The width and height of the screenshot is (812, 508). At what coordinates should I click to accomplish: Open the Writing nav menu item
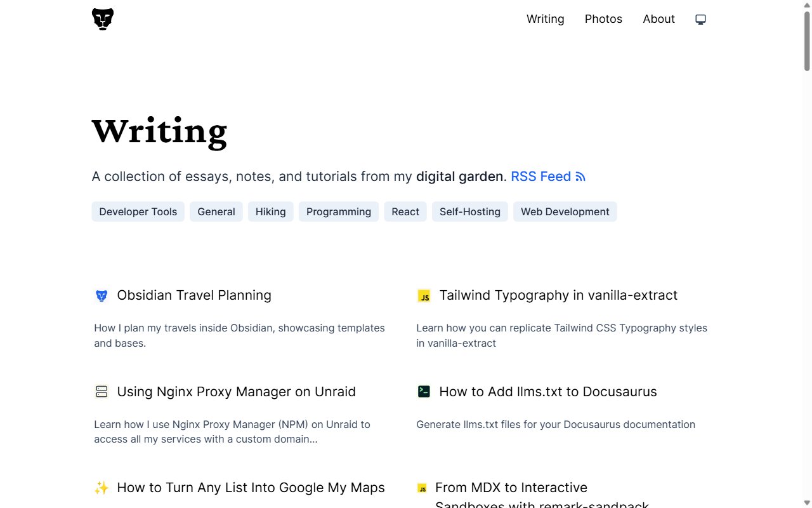point(546,19)
